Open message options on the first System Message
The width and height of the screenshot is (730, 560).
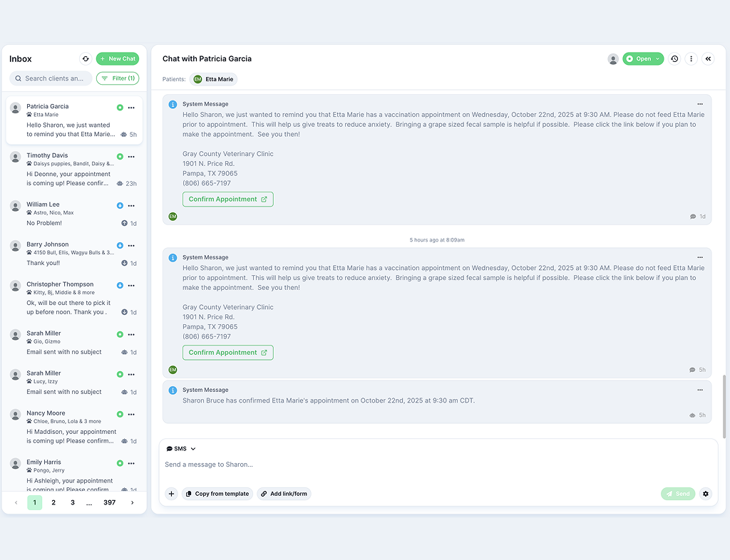[x=700, y=103]
